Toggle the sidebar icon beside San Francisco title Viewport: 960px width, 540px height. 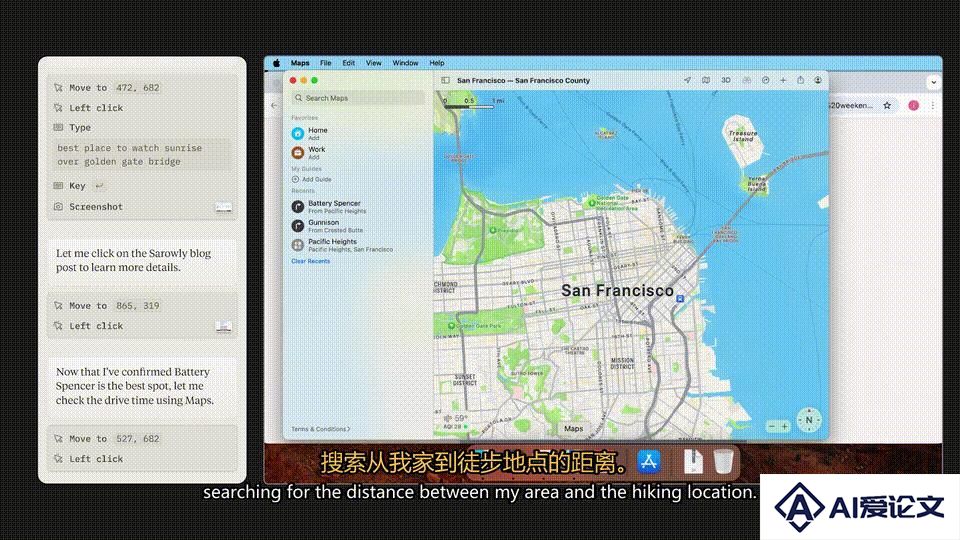[x=445, y=80]
